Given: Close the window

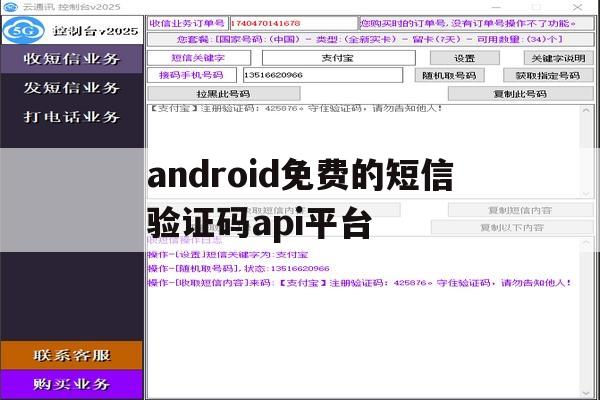Looking at the screenshot, I should click(x=577, y=7).
